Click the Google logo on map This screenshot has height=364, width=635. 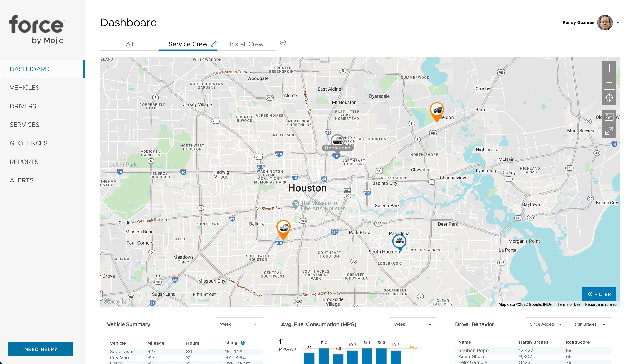pyautogui.click(x=115, y=301)
